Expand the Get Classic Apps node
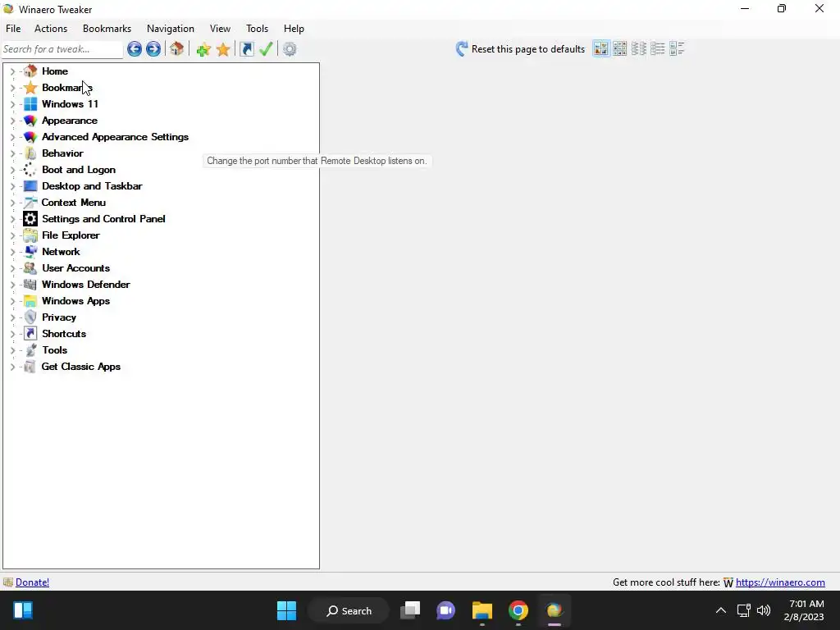 [x=12, y=367]
